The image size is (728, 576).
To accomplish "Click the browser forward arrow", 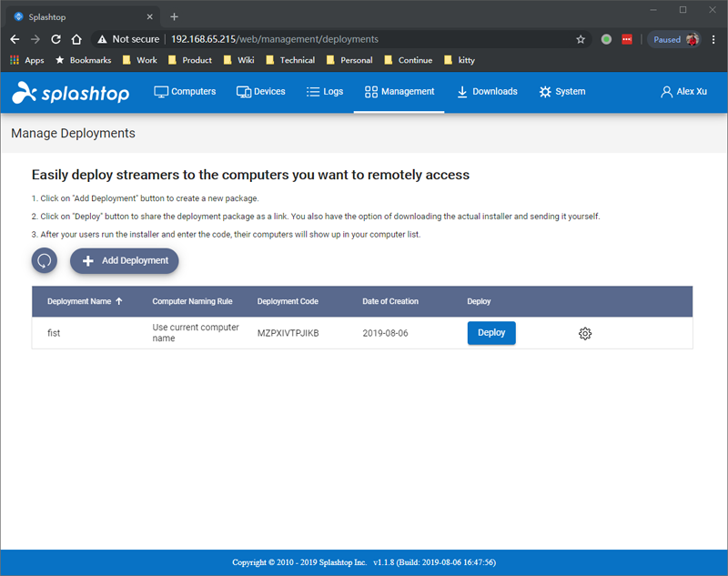I will pos(35,39).
